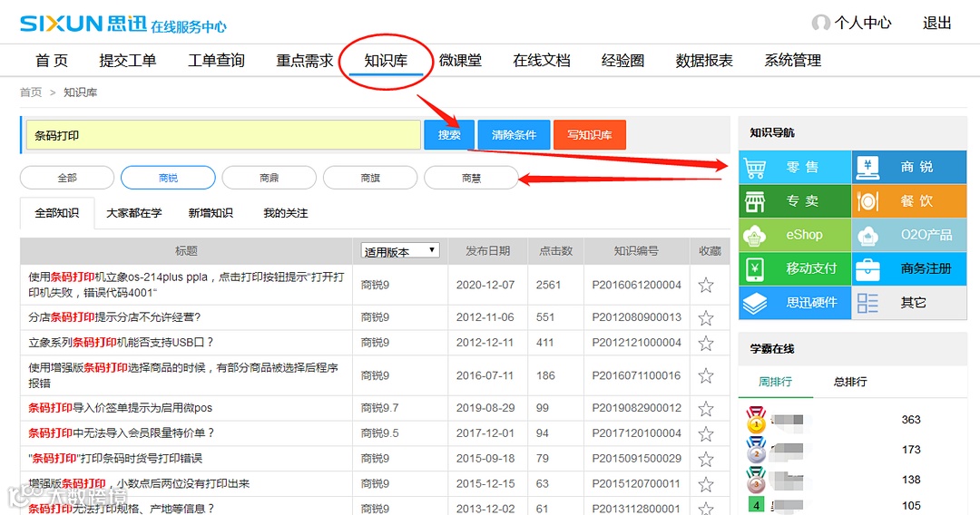
Task: Open article 条码打印导入价签单提示为启用微pos
Action: 120,408
